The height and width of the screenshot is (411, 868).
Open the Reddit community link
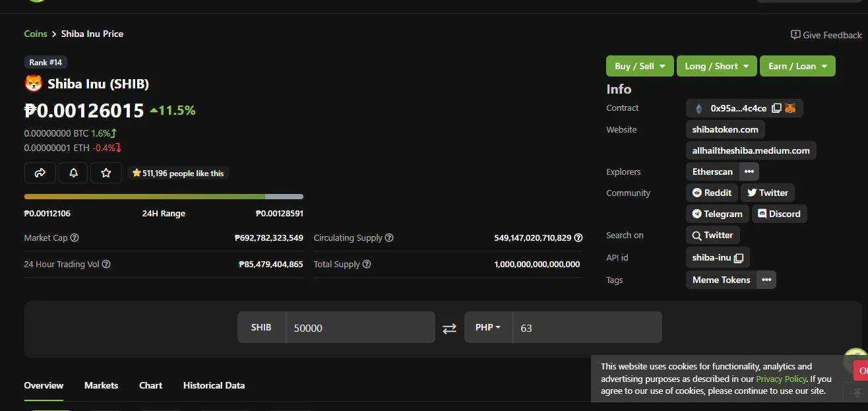(x=712, y=193)
